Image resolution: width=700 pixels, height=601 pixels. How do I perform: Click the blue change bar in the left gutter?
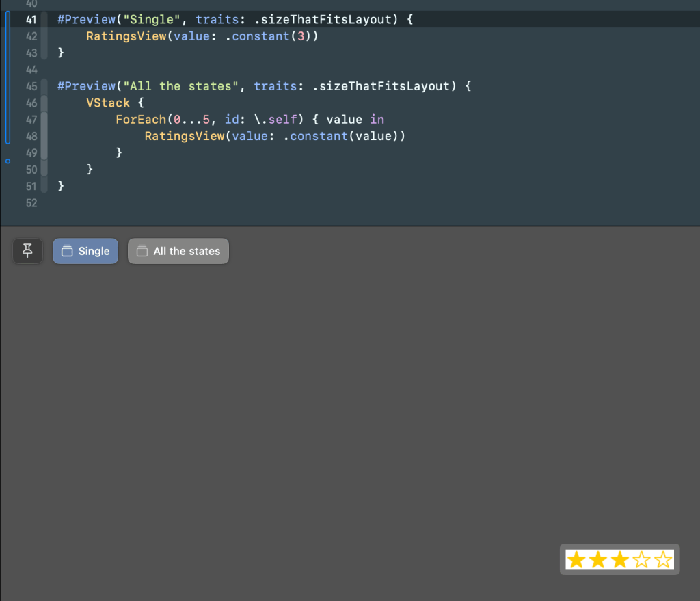(8, 78)
